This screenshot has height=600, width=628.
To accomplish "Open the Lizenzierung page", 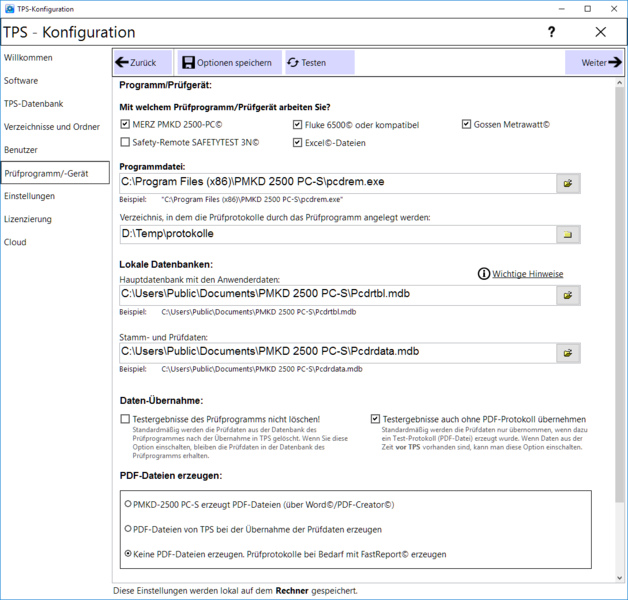I will 28,219.
